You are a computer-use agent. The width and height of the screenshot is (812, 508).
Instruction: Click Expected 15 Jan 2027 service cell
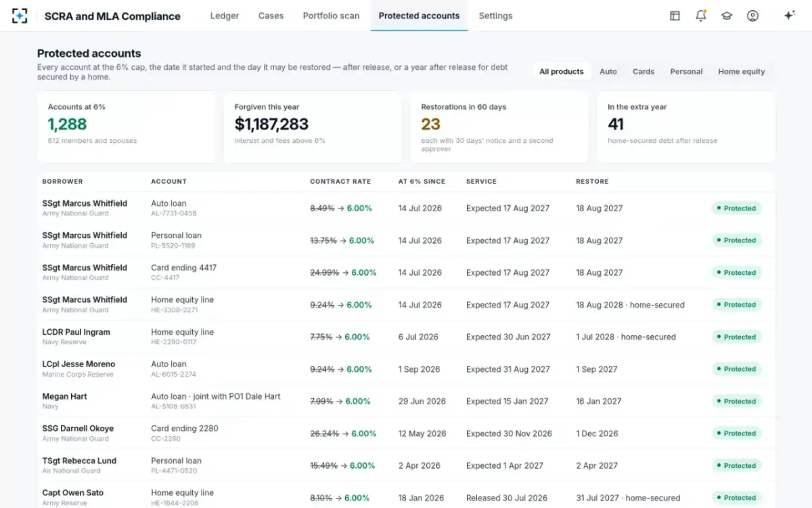click(507, 402)
